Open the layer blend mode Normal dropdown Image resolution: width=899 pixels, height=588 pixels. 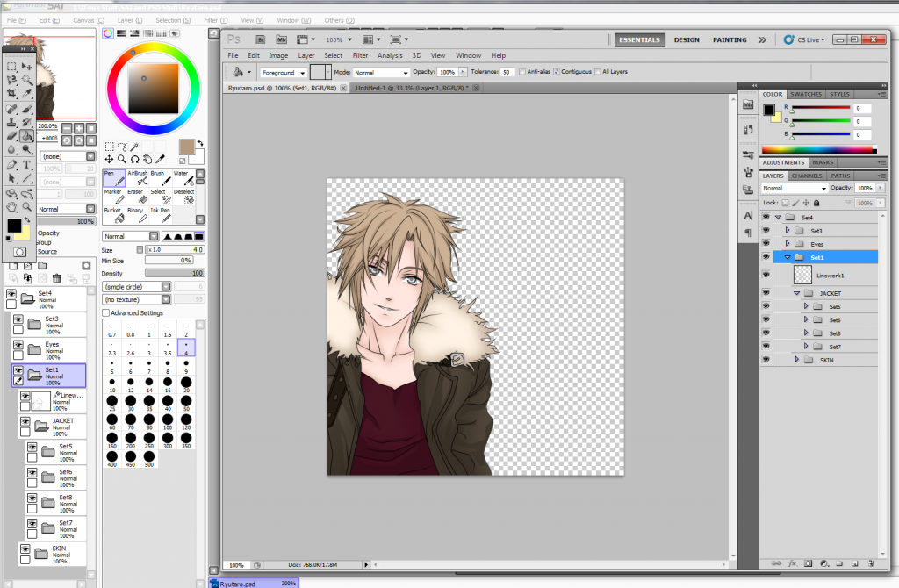(x=795, y=189)
